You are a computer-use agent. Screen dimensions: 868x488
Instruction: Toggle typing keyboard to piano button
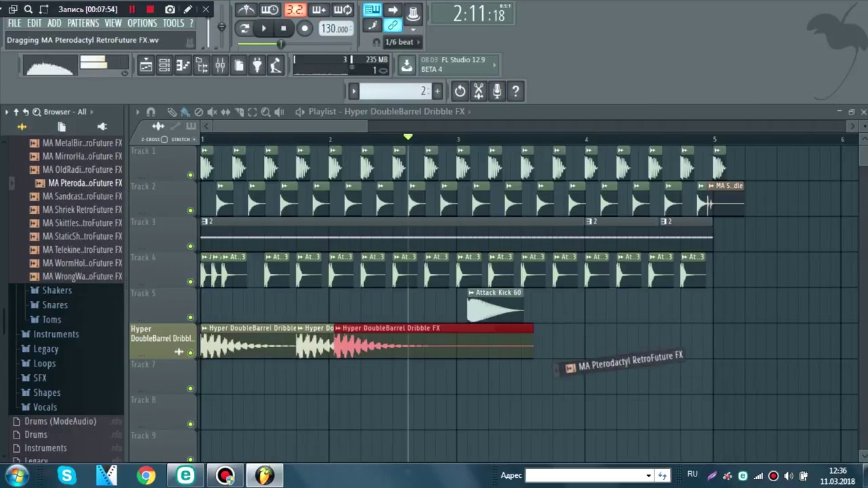tap(372, 9)
